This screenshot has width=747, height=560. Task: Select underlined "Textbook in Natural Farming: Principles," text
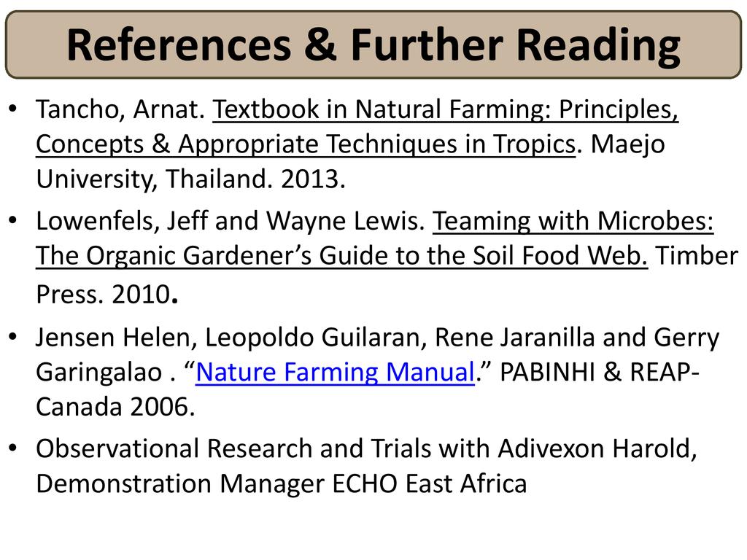point(446,110)
